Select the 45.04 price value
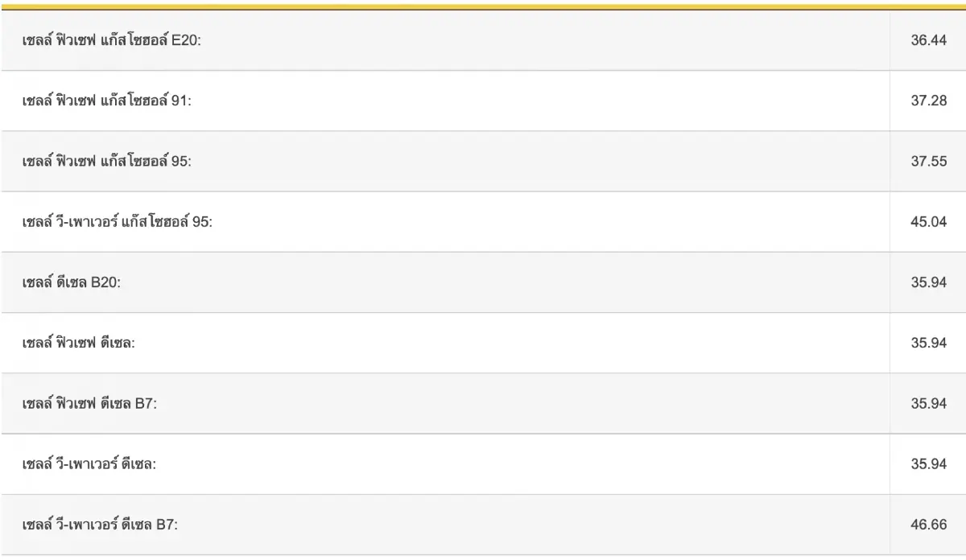Screen dimensions: 966x560 [x=928, y=222]
